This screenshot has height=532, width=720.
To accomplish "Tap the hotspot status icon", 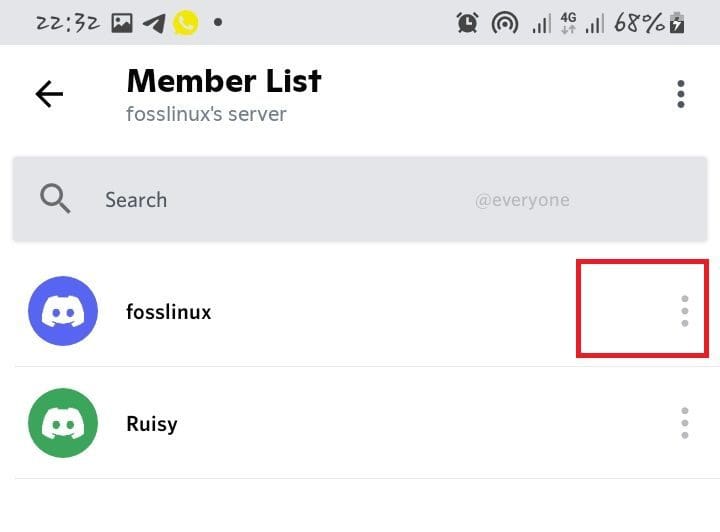I will click(505, 23).
